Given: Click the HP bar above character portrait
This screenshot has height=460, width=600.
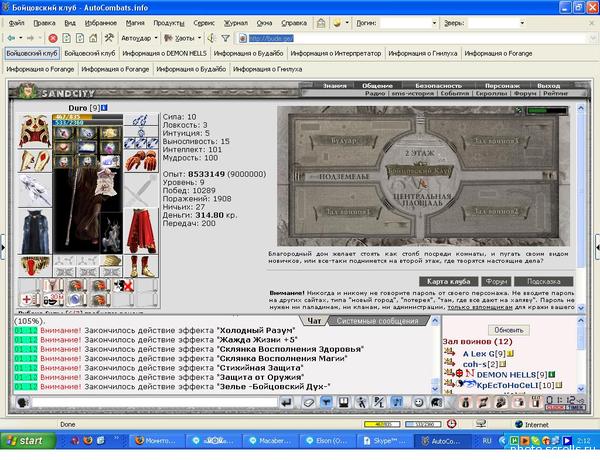Looking at the screenshot, I should (88, 117).
